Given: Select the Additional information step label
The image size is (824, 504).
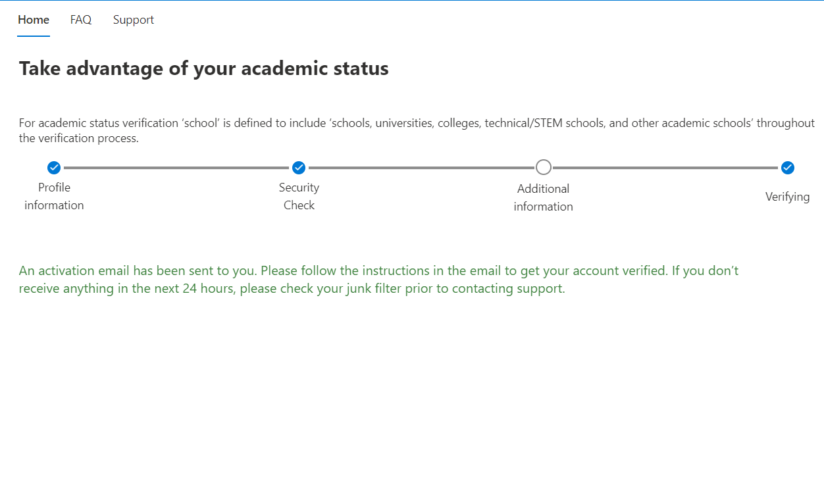Looking at the screenshot, I should pyautogui.click(x=544, y=197).
